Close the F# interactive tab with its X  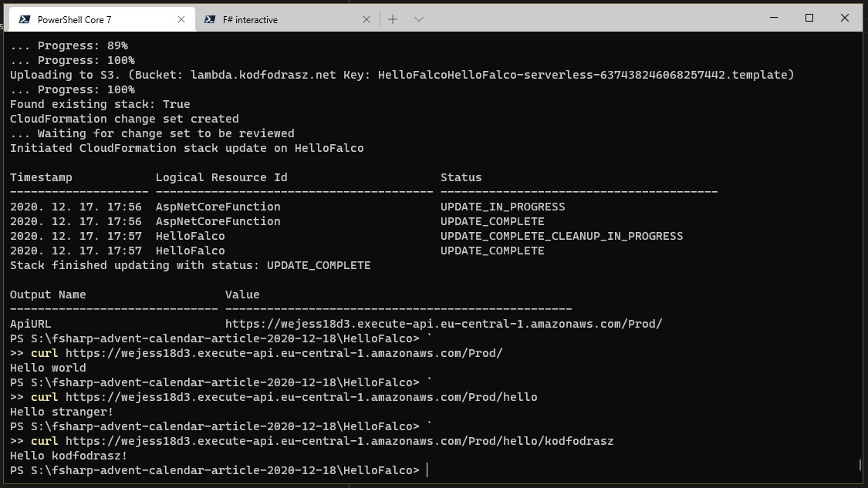pyautogui.click(x=366, y=19)
